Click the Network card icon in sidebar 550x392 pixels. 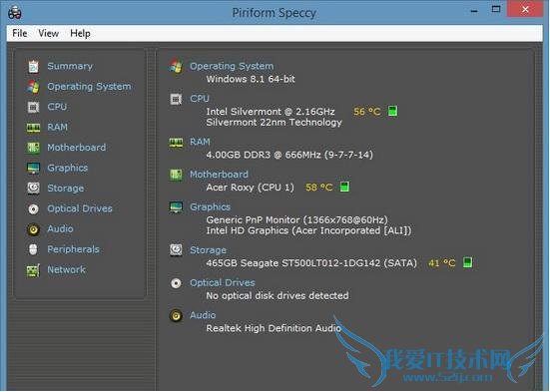pyautogui.click(x=33, y=270)
